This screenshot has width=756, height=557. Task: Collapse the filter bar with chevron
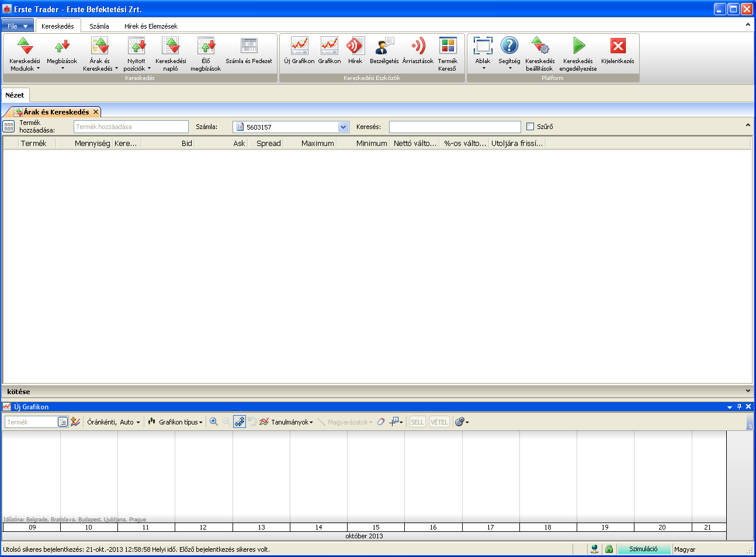pyautogui.click(x=748, y=125)
